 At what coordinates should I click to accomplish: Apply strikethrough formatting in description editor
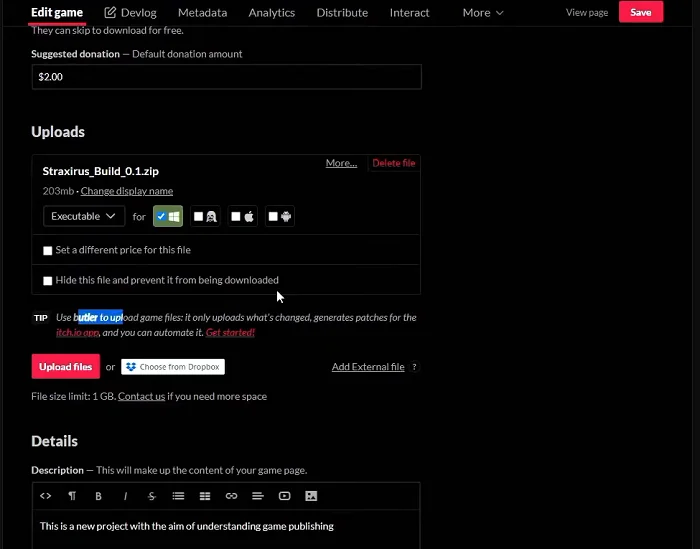[x=152, y=496]
